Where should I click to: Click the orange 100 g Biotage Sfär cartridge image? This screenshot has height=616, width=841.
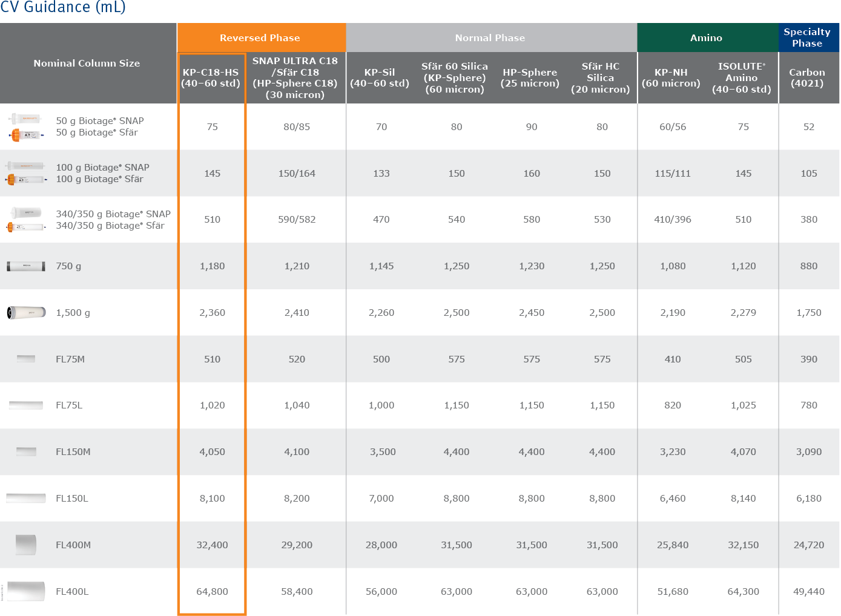26,180
